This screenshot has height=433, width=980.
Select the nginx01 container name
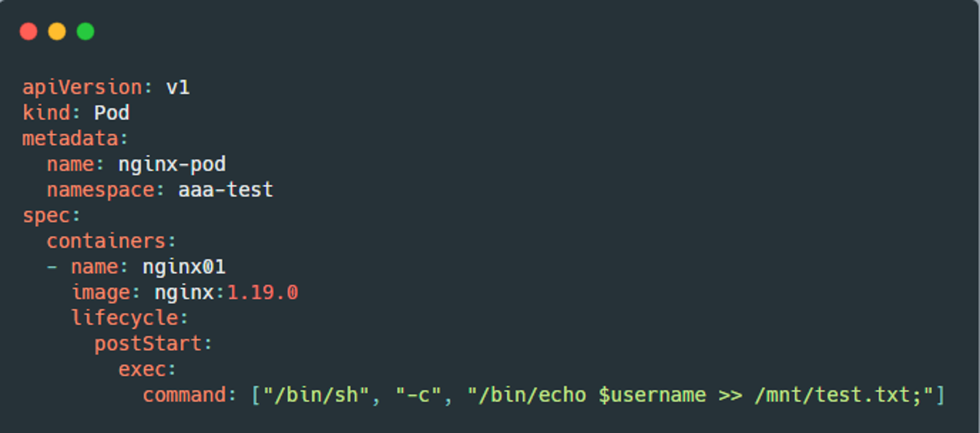184,267
